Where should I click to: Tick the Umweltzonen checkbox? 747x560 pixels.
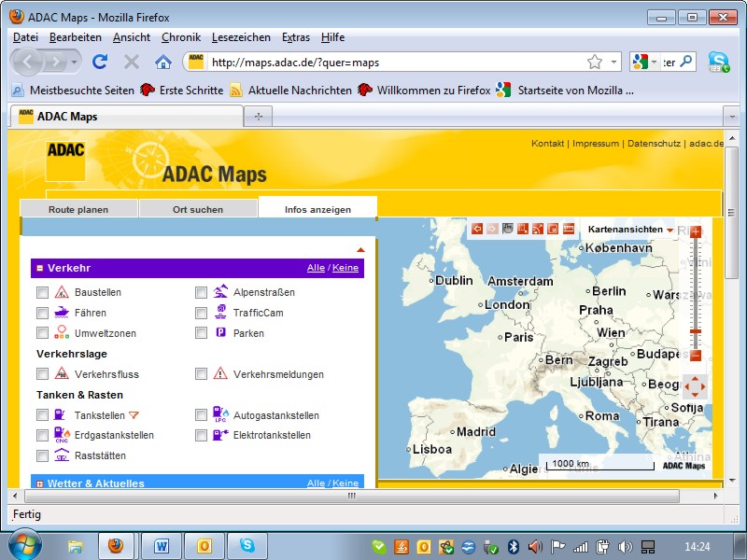[x=42, y=333]
